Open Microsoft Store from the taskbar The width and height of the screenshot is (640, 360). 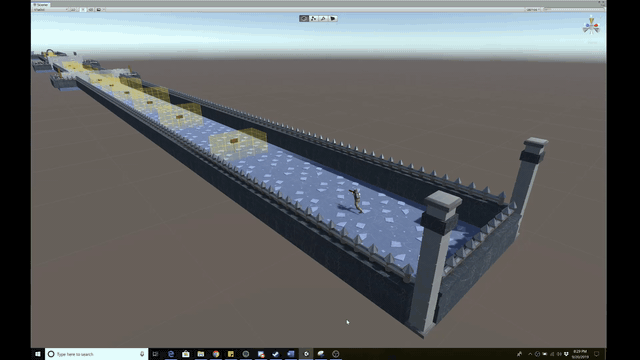186,354
